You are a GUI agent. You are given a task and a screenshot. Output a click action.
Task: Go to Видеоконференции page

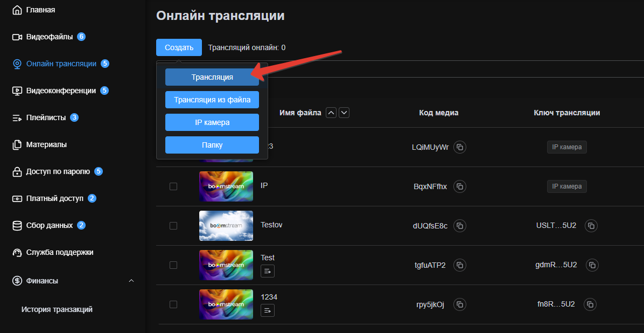[x=61, y=91]
